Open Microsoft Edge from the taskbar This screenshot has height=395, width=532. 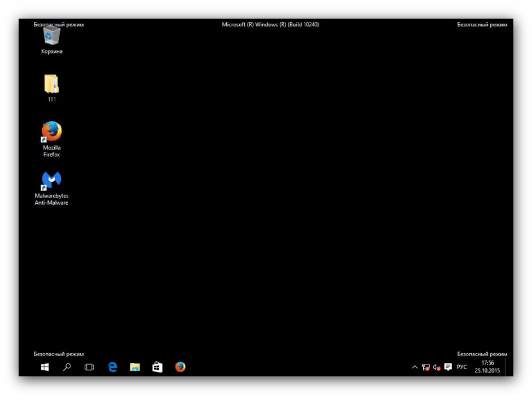click(x=112, y=367)
